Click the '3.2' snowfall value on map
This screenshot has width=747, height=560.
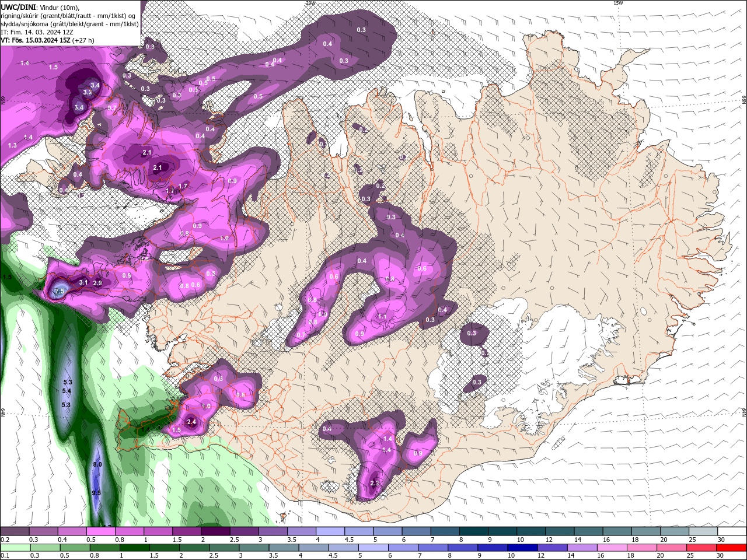(88, 92)
